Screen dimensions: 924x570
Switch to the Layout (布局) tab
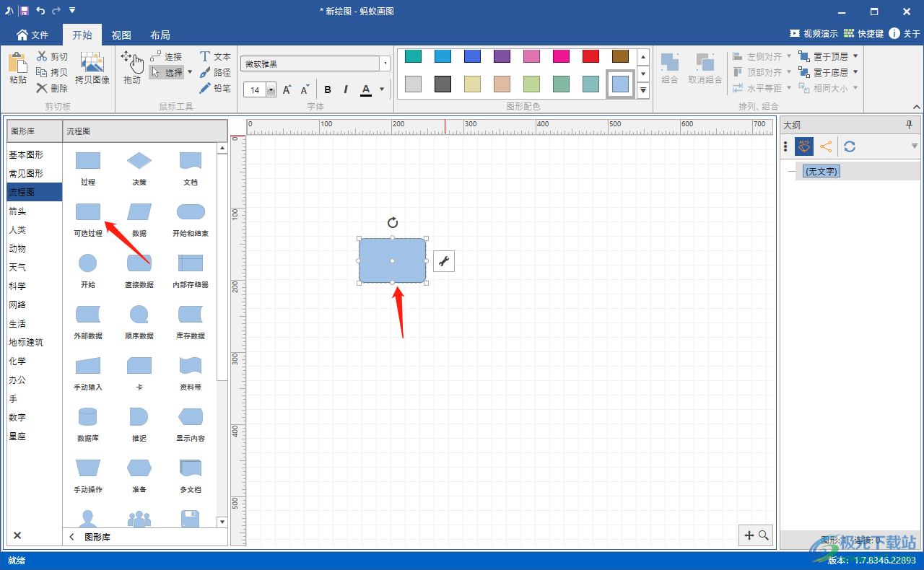(160, 35)
